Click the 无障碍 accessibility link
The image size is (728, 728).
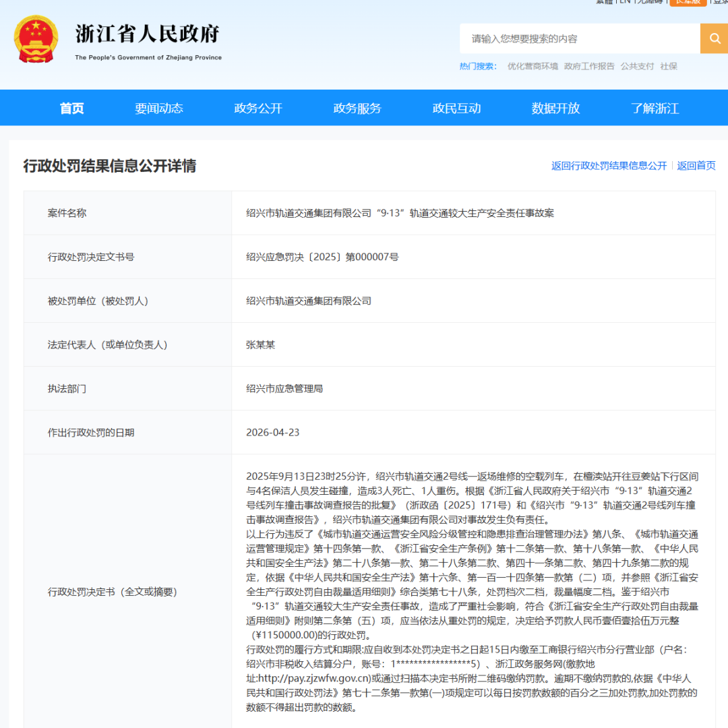click(x=649, y=2)
